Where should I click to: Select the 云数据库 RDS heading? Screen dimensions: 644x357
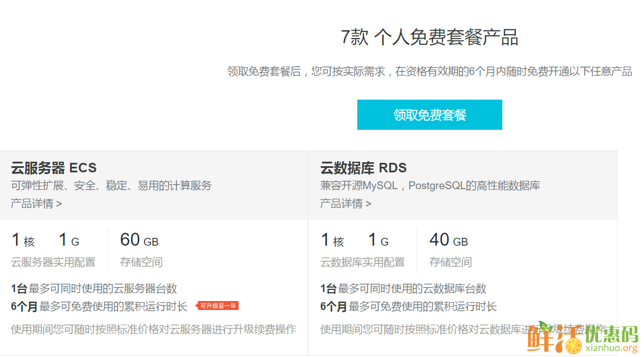pyautogui.click(x=363, y=168)
